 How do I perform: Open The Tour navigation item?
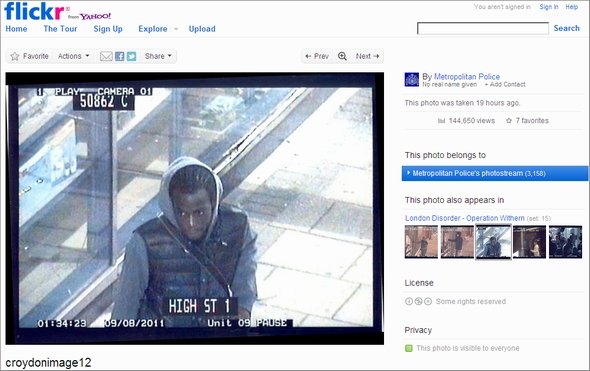pyautogui.click(x=60, y=29)
